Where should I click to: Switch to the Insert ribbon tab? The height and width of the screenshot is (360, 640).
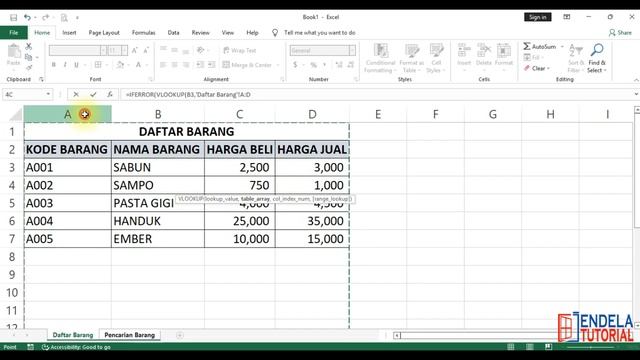coord(69,33)
